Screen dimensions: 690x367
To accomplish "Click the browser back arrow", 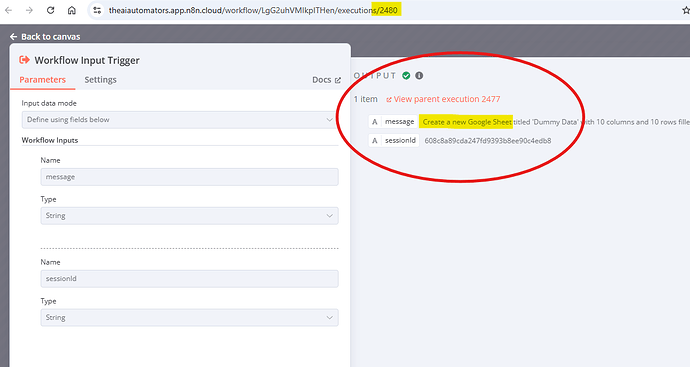I will click(x=8, y=10).
